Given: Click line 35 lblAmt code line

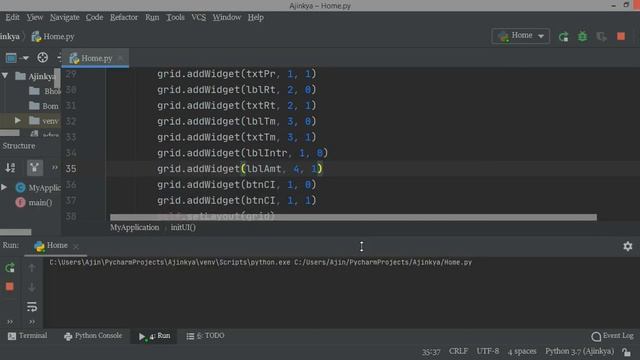Looking at the screenshot, I should click(240, 169).
